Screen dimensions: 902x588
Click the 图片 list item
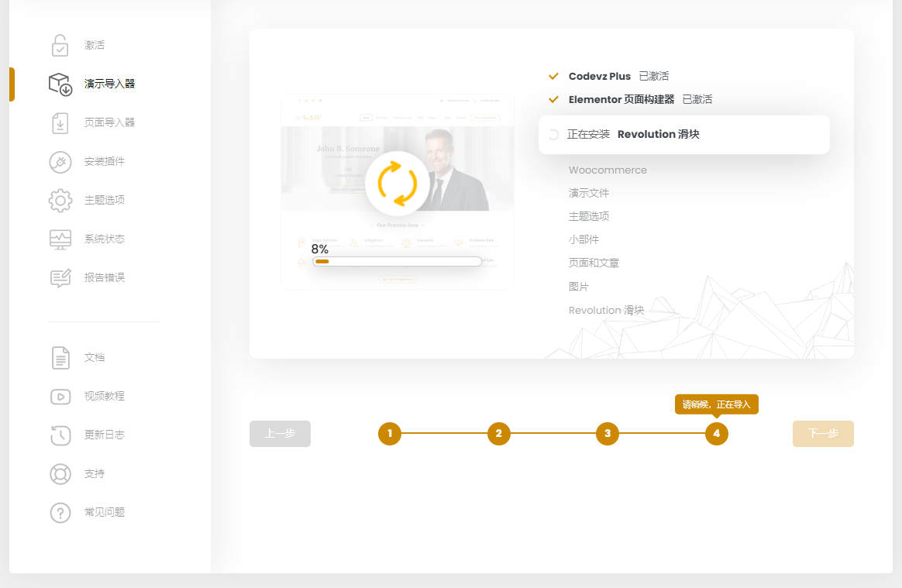578,287
